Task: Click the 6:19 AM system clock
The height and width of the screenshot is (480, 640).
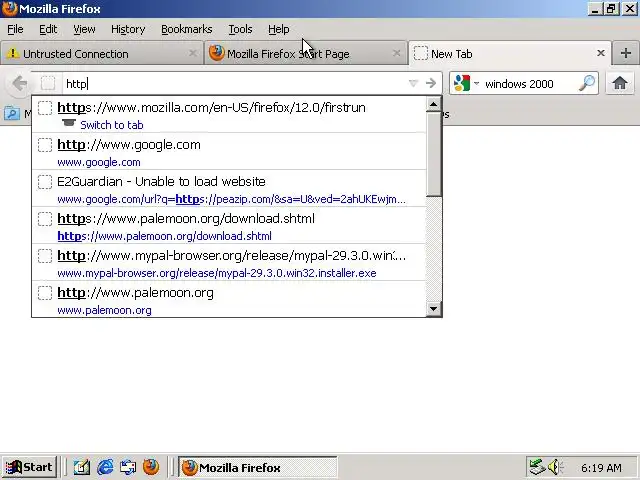Action: [x=601, y=468]
